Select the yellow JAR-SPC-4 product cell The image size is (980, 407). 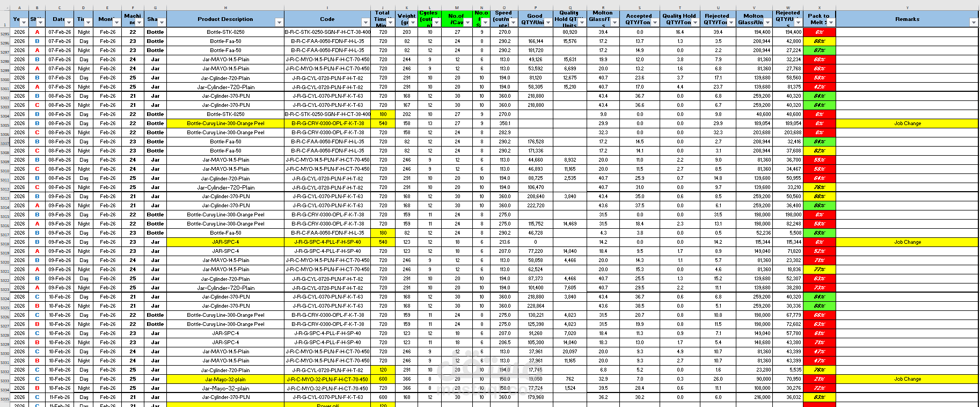225,242
